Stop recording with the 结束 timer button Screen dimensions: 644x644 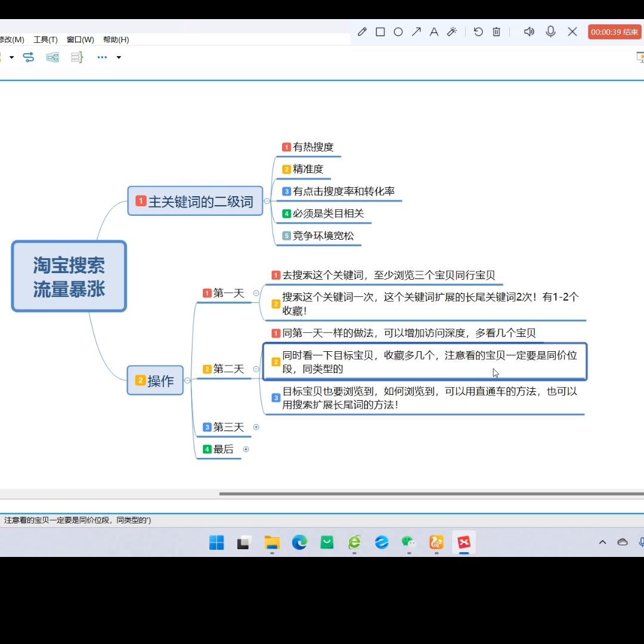pos(614,32)
